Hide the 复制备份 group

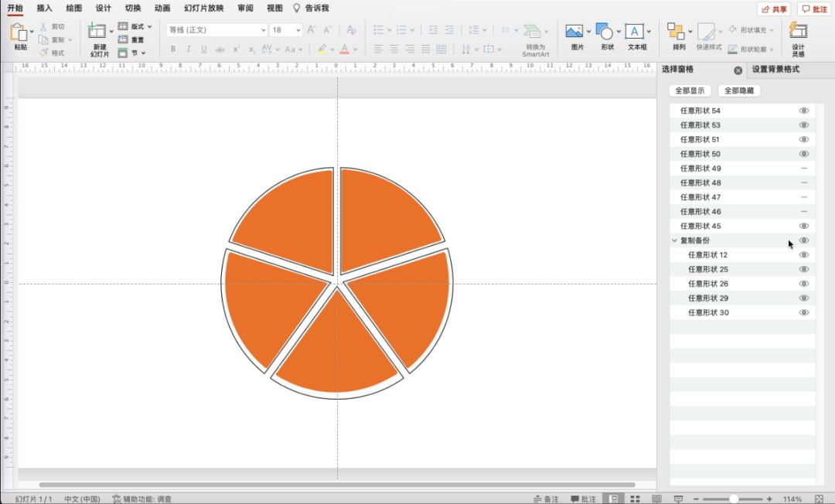803,240
